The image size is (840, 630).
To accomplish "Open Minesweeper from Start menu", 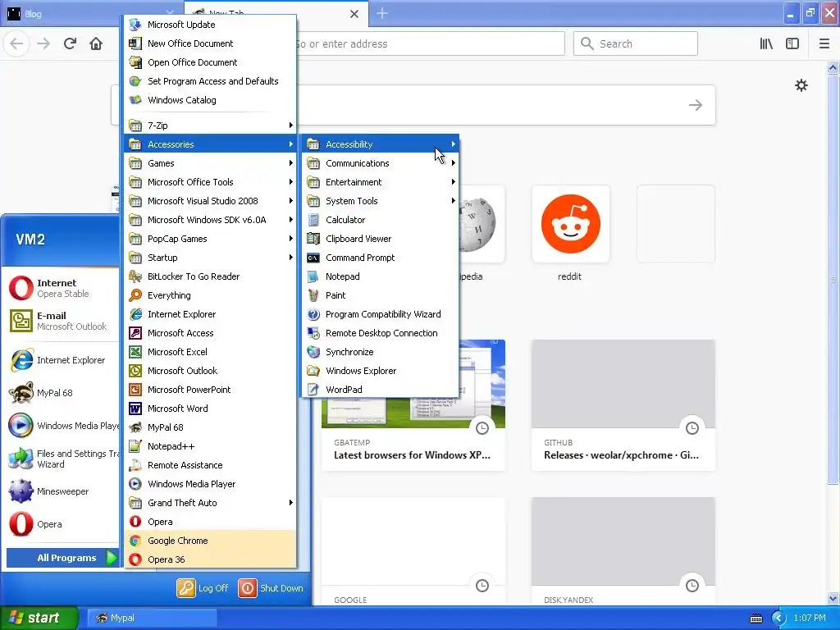I will 62,491.
